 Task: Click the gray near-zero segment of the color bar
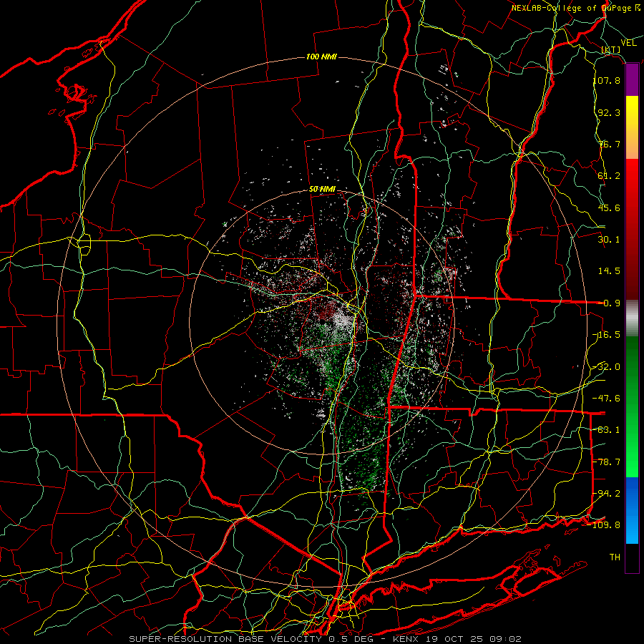click(632, 318)
